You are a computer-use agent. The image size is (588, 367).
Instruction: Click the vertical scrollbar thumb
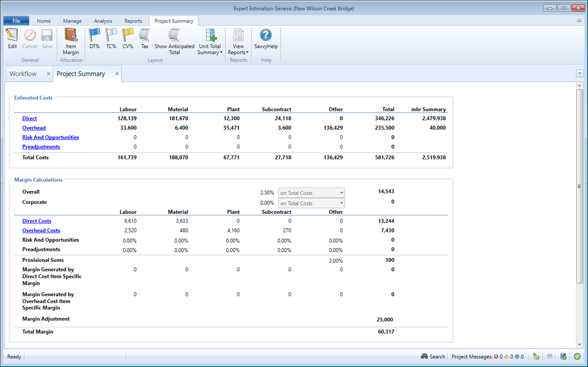pos(580,186)
